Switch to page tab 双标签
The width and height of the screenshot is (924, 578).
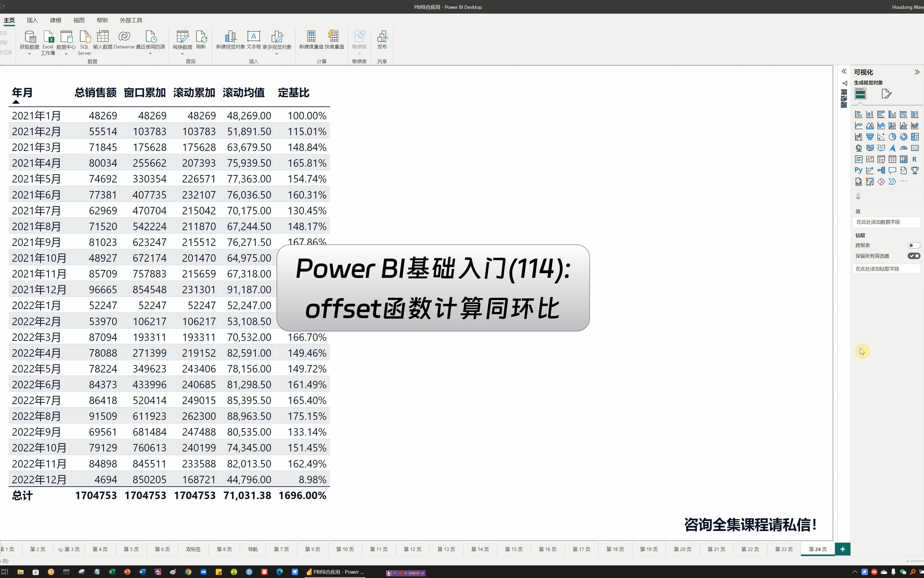193,549
